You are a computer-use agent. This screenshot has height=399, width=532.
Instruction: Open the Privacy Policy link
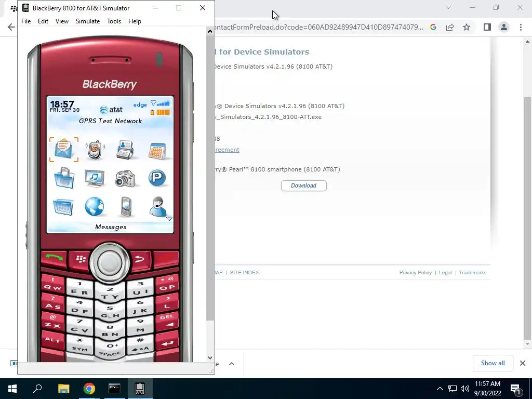[x=415, y=272]
